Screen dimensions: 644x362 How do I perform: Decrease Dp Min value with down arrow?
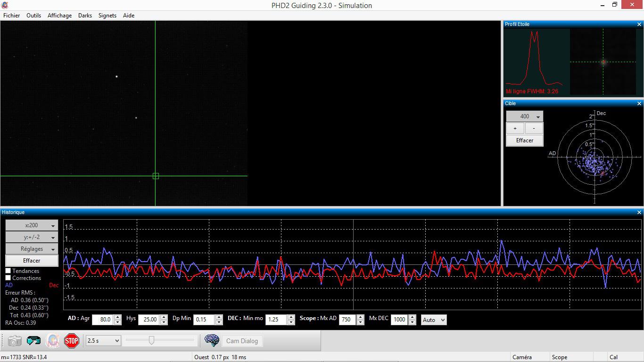coord(219,322)
